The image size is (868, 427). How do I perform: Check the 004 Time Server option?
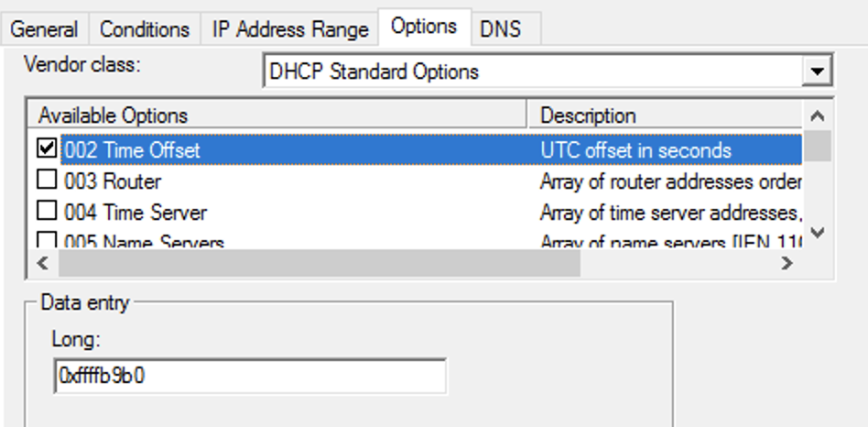click(x=47, y=210)
